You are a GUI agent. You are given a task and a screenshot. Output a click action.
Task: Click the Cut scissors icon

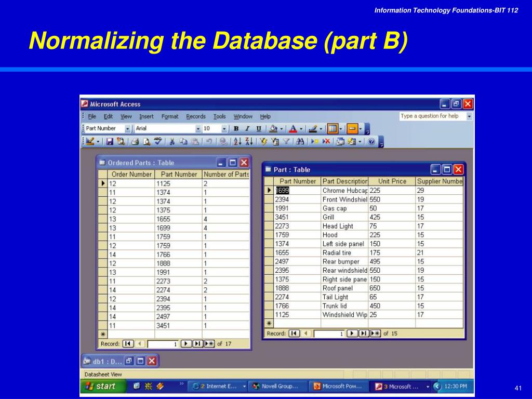click(172, 141)
